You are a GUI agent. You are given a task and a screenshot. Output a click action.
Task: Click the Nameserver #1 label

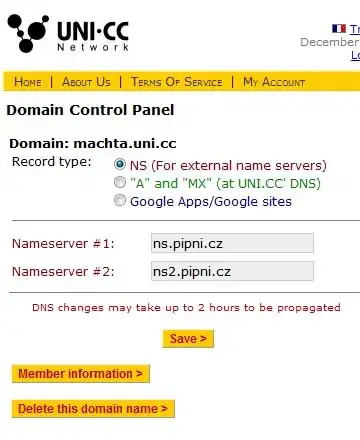pos(63,243)
